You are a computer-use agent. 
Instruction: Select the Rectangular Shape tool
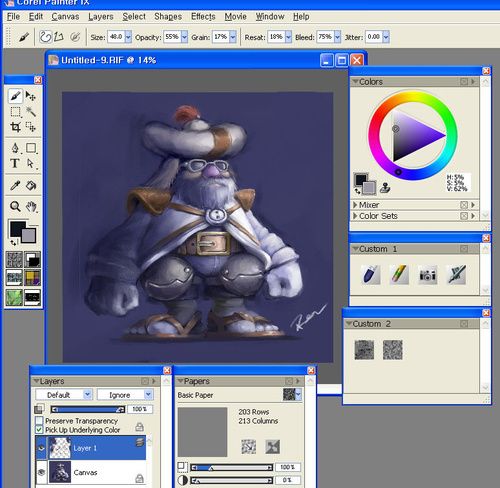tap(31, 148)
